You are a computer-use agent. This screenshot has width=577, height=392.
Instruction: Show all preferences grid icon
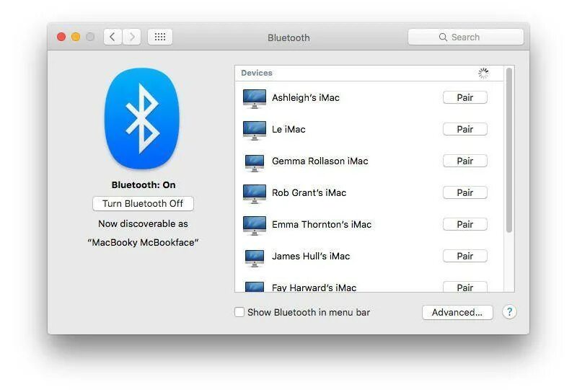pos(160,37)
